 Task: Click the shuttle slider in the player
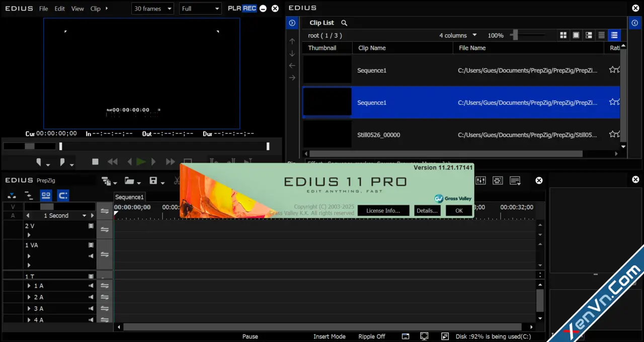[30, 146]
